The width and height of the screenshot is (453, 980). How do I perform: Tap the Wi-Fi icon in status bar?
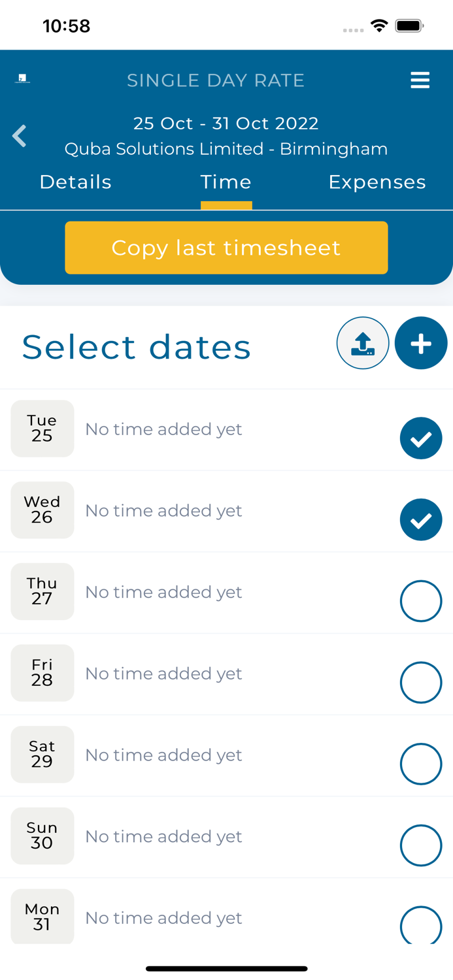[380, 26]
